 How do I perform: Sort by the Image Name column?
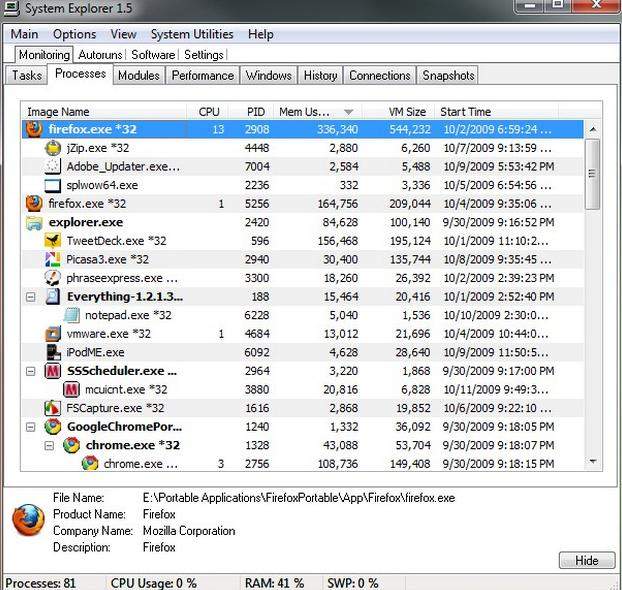coord(104,112)
